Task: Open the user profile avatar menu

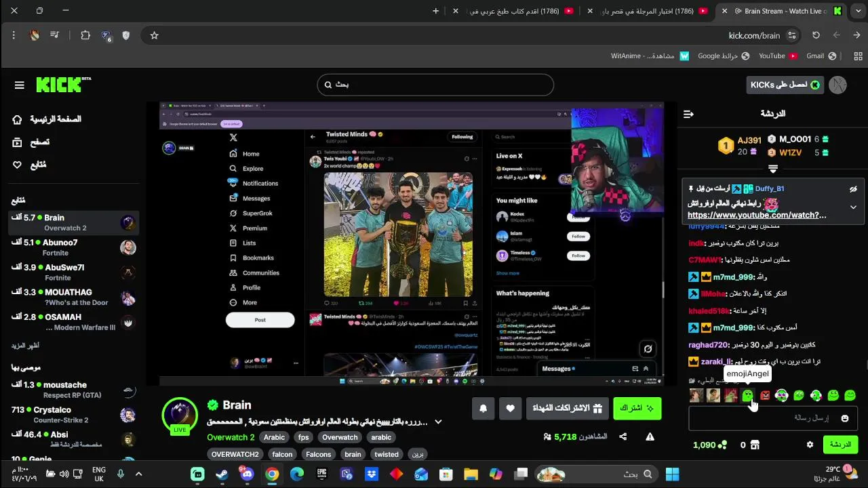Action: tap(837, 85)
